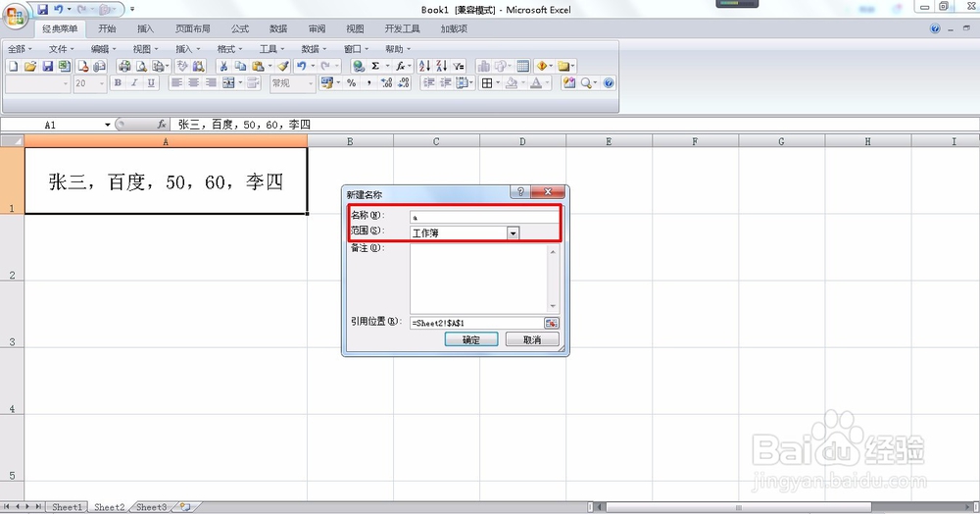Pick a fill color with the paint bucket
The image size is (980, 514).
(x=512, y=82)
